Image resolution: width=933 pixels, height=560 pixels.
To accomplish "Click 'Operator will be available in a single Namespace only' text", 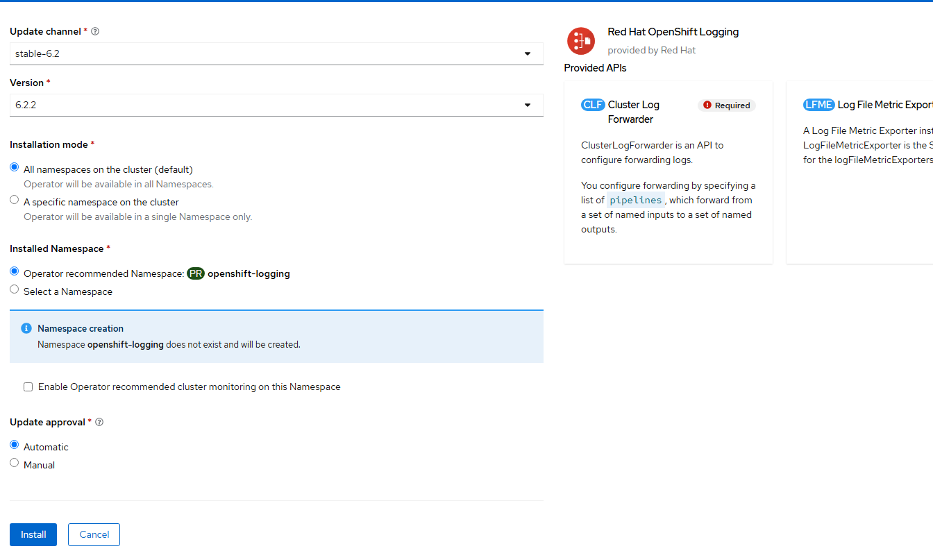I will [x=138, y=217].
